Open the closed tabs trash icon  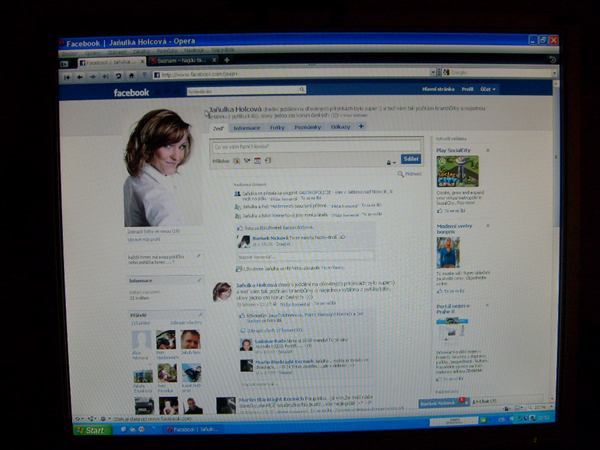(x=552, y=60)
